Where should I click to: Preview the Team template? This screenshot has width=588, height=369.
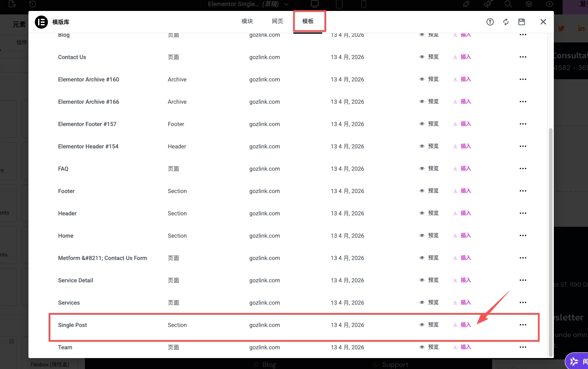[x=429, y=347]
